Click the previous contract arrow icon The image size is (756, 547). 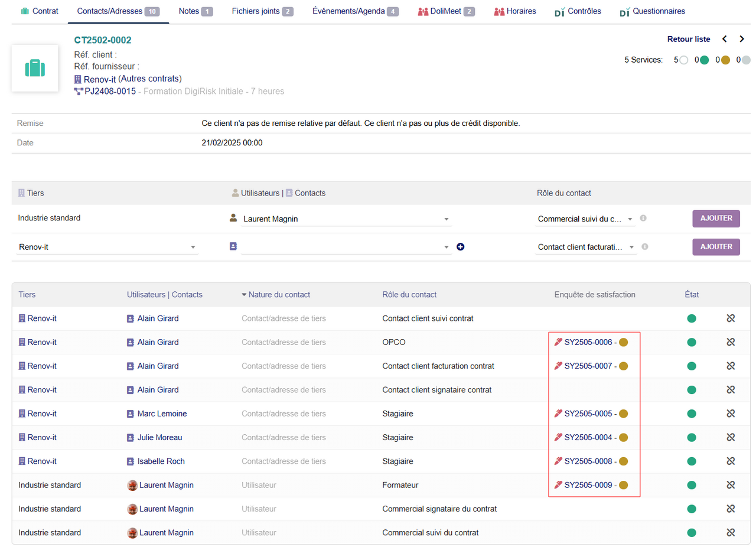725,39
